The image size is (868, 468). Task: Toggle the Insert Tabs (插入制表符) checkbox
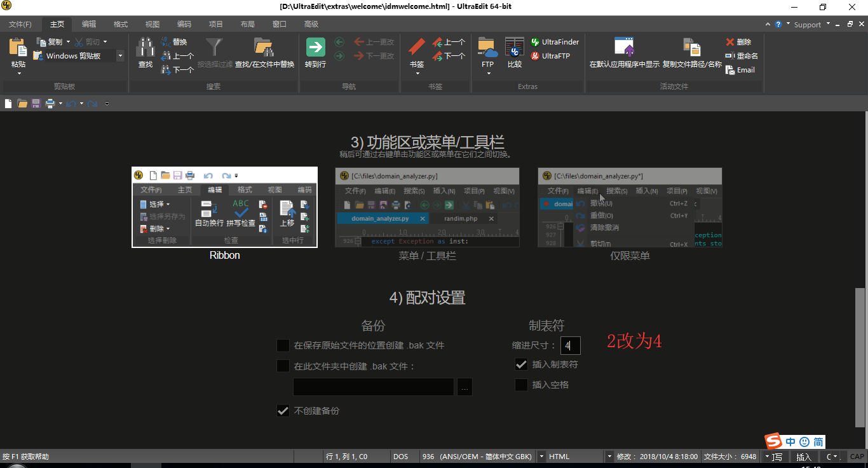pyautogui.click(x=521, y=364)
